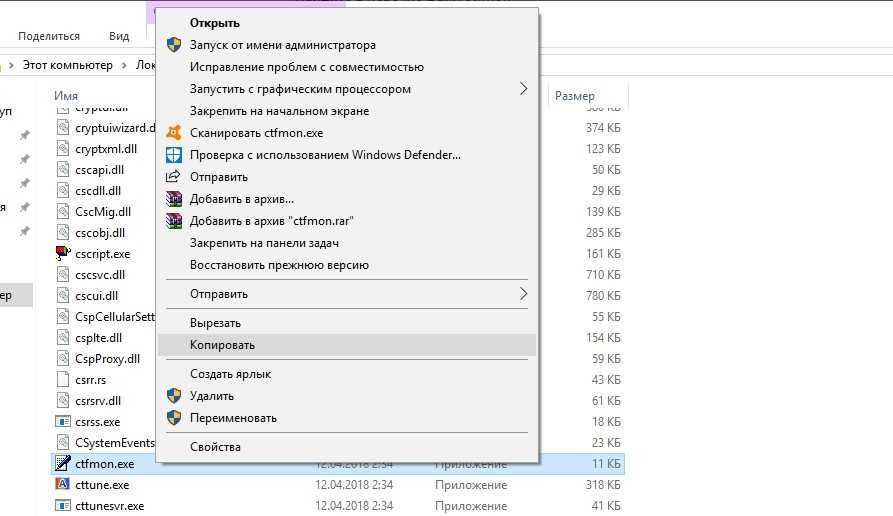Screen dimensions: 893x516
Task: Select the cscript.exe file name
Action: 103,254
